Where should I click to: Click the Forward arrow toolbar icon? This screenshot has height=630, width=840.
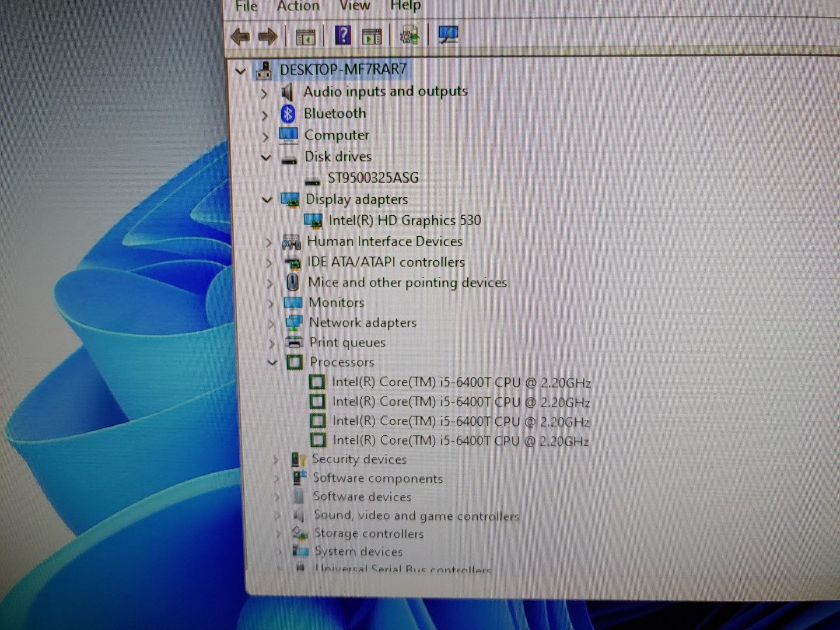(x=268, y=37)
